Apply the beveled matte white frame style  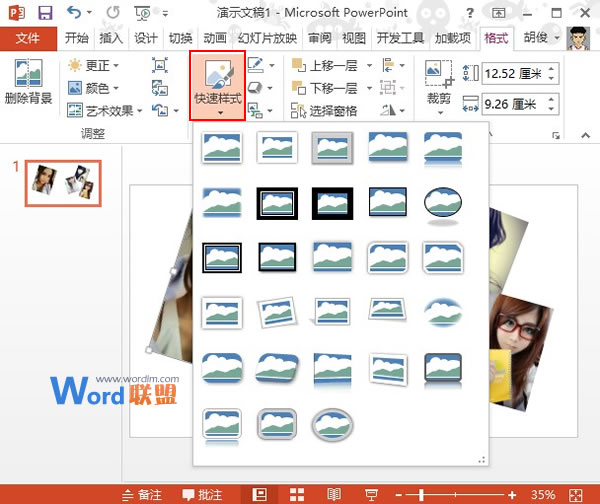277,147
